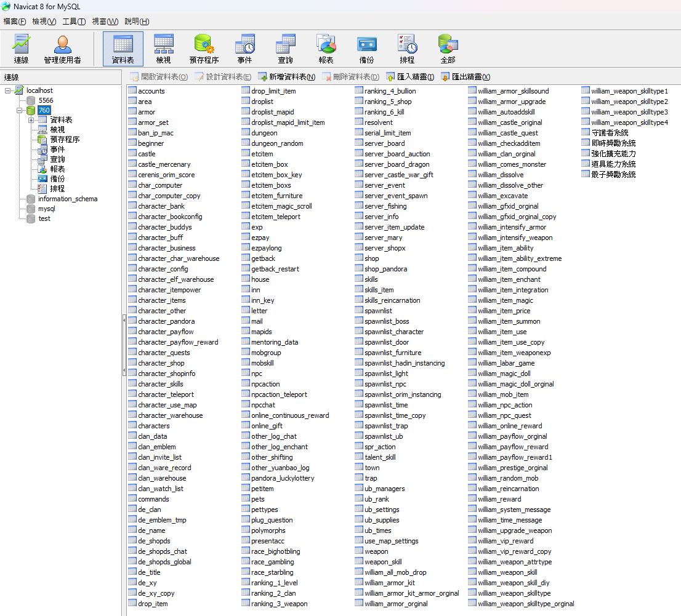Open 預存程序 stored procedures toolbar button
Screen dimensions: 681x616
click(x=204, y=49)
